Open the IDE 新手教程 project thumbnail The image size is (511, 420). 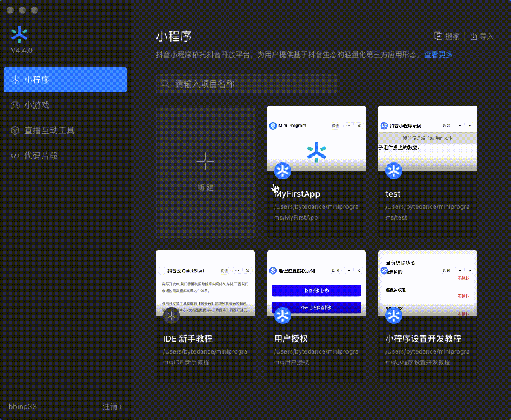pos(205,283)
